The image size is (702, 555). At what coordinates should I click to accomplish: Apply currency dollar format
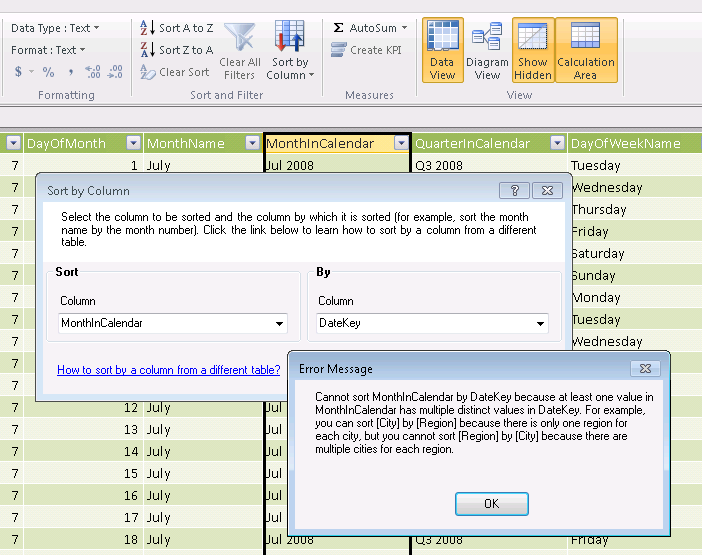(18, 72)
